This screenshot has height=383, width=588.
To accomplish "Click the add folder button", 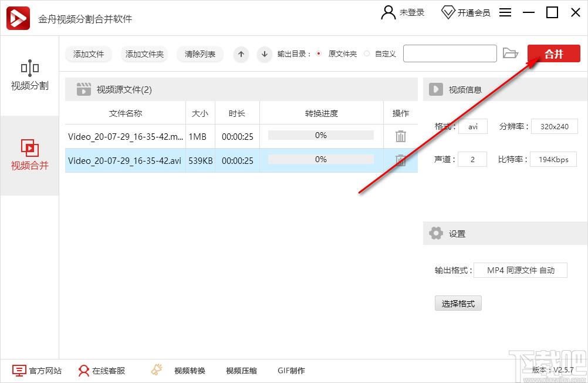I will coord(144,54).
